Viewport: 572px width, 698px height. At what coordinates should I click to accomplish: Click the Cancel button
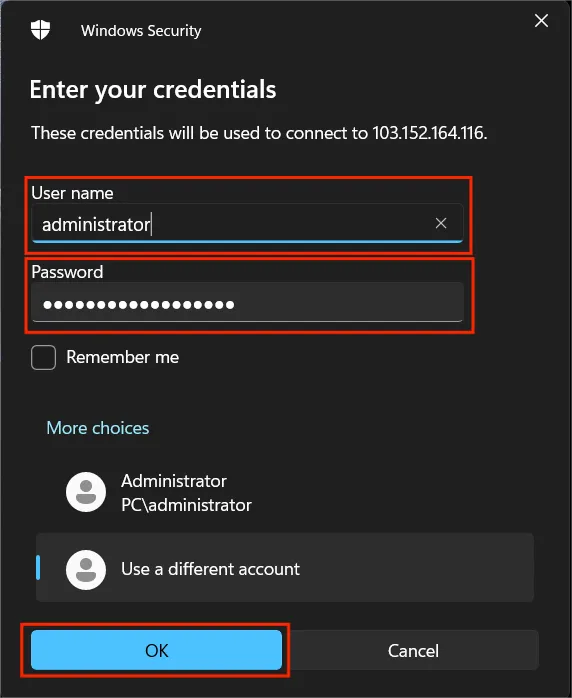point(414,650)
